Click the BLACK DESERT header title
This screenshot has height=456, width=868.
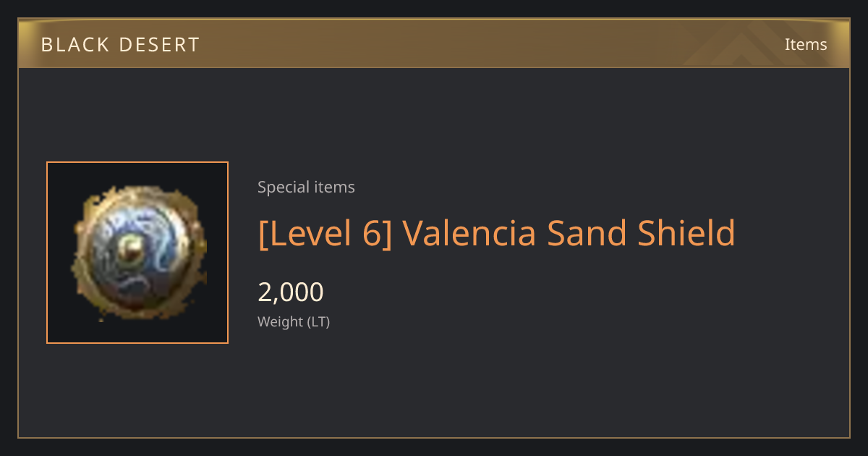click(x=120, y=45)
